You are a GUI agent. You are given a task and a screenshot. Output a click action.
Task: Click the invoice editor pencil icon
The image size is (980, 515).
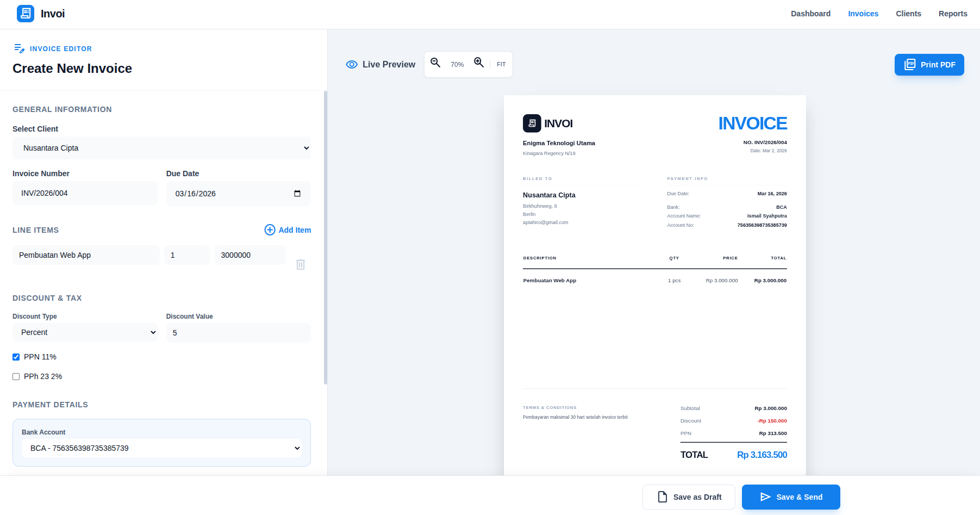click(x=20, y=48)
